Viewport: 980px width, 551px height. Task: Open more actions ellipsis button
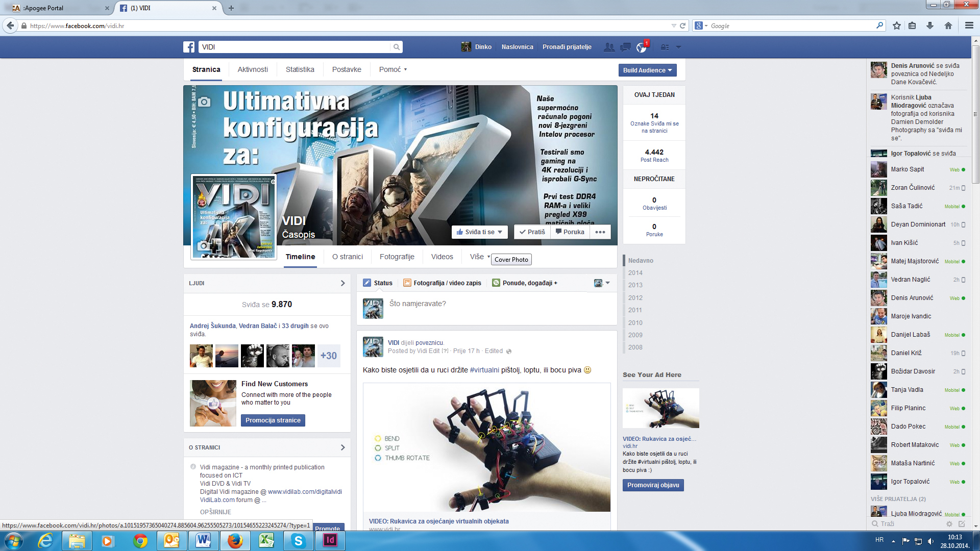pyautogui.click(x=600, y=232)
